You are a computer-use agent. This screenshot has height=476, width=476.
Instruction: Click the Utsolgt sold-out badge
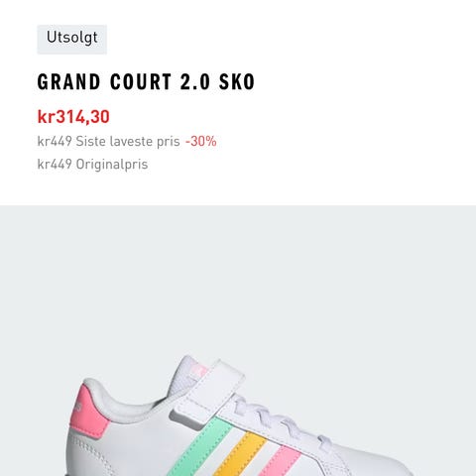click(x=71, y=39)
